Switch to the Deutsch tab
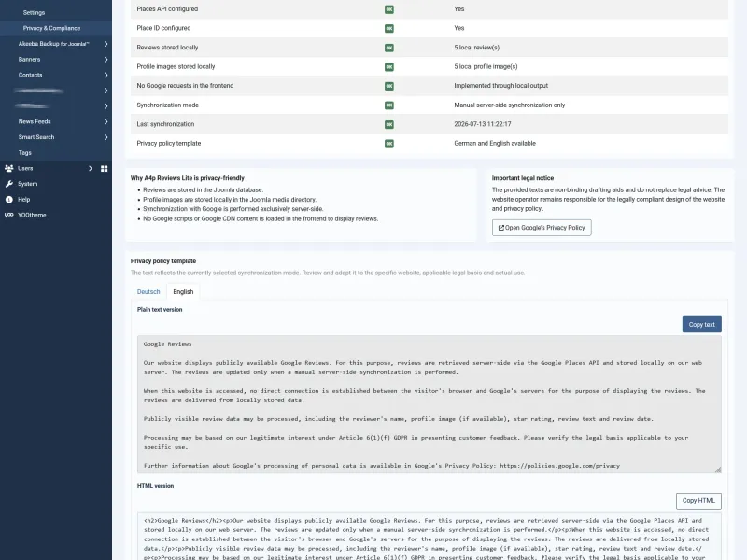The image size is (747, 560). click(x=148, y=292)
